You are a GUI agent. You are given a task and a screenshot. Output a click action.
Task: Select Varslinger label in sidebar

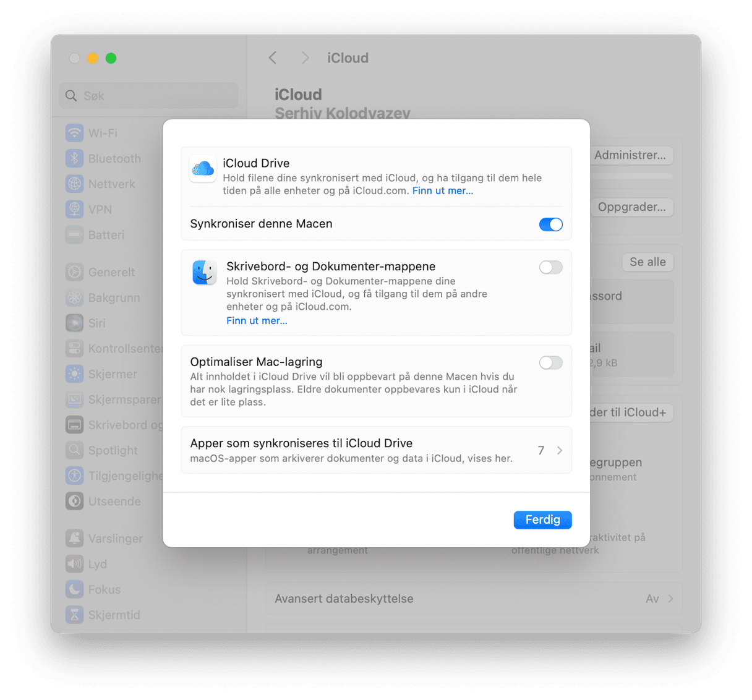pos(116,539)
